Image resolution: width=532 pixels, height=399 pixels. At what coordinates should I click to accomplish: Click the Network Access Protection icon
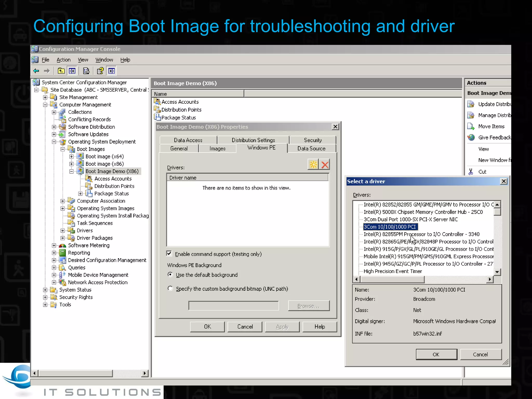(x=62, y=282)
